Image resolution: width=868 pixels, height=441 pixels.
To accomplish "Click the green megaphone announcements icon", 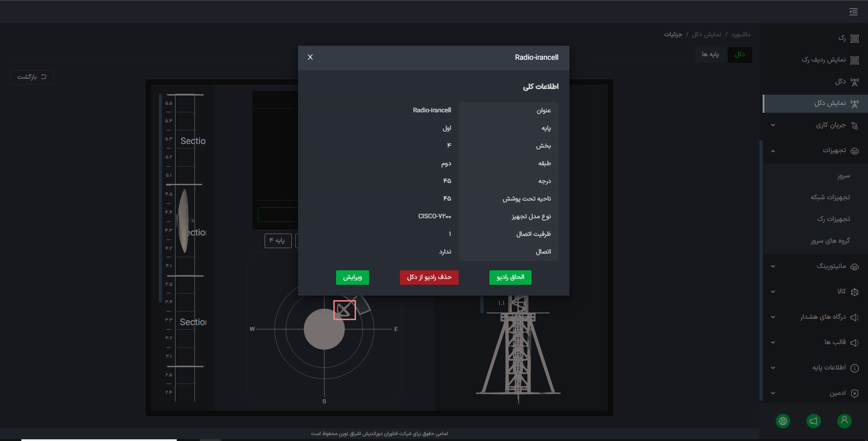I will click(813, 421).
